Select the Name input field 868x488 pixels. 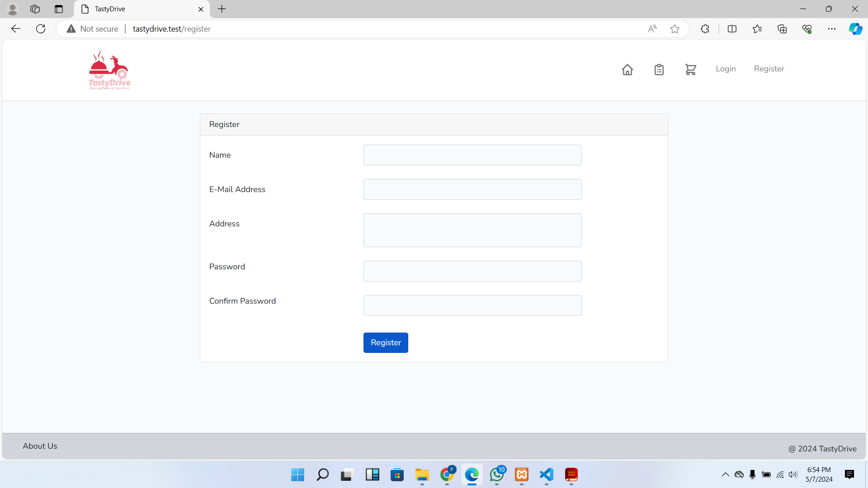[x=472, y=155]
